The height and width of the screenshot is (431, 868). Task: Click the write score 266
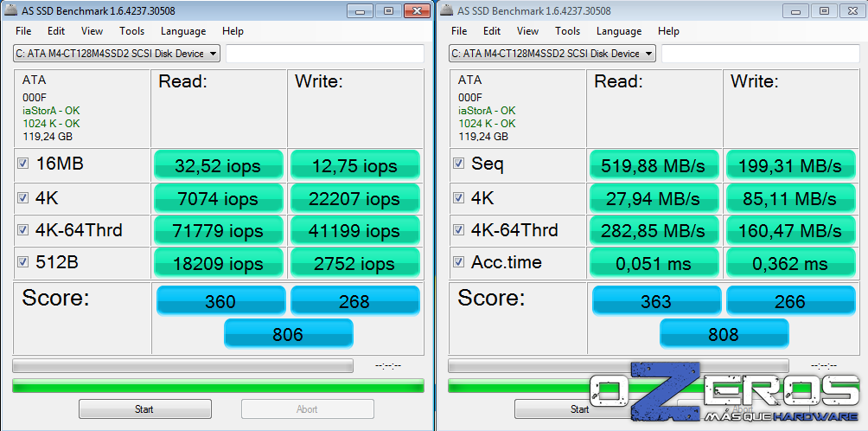pyautogui.click(x=791, y=301)
